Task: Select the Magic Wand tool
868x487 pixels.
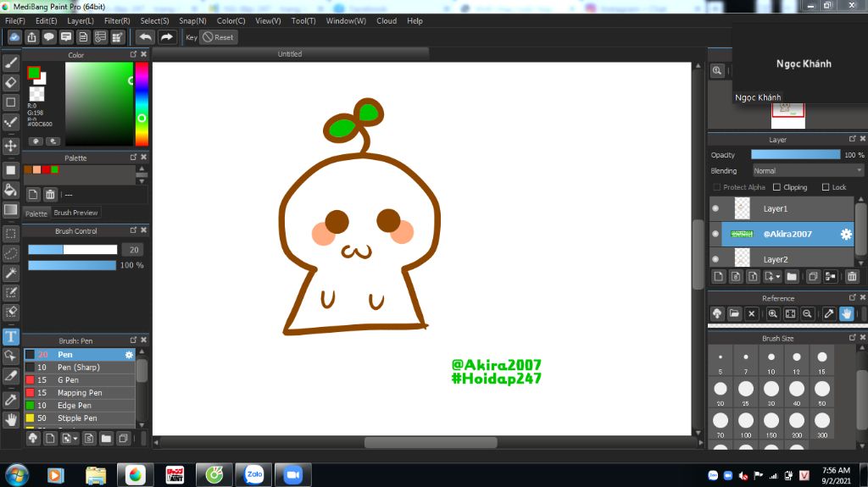Action: pyautogui.click(x=10, y=273)
